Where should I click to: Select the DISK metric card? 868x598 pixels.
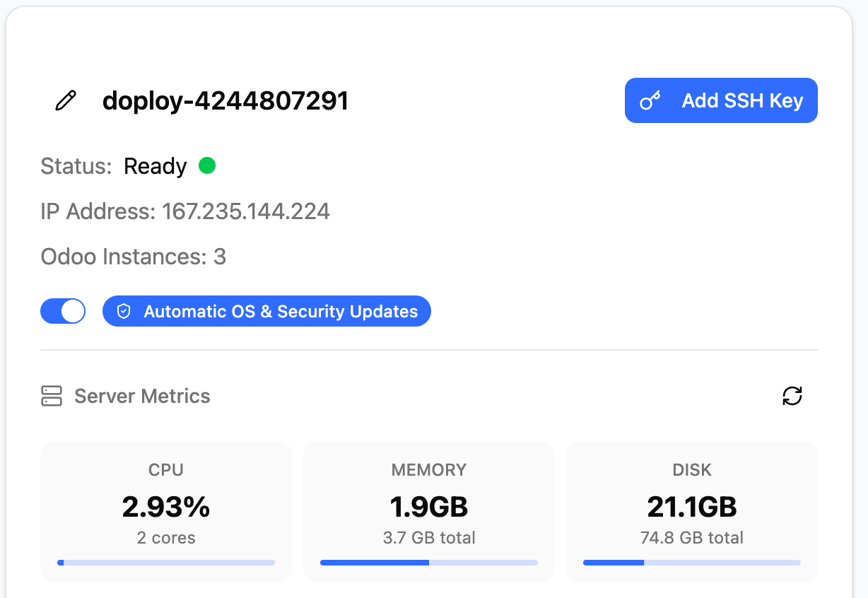pyautogui.click(x=691, y=511)
